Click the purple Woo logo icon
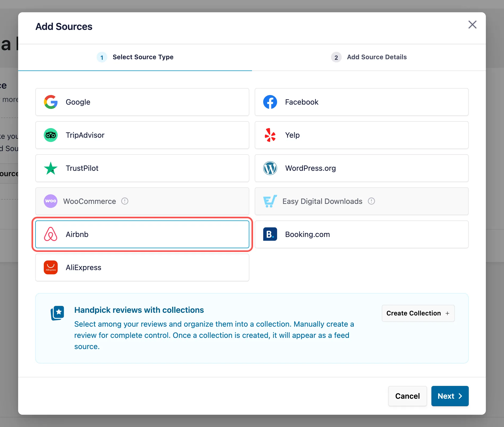The height and width of the screenshot is (427, 504). click(x=51, y=201)
